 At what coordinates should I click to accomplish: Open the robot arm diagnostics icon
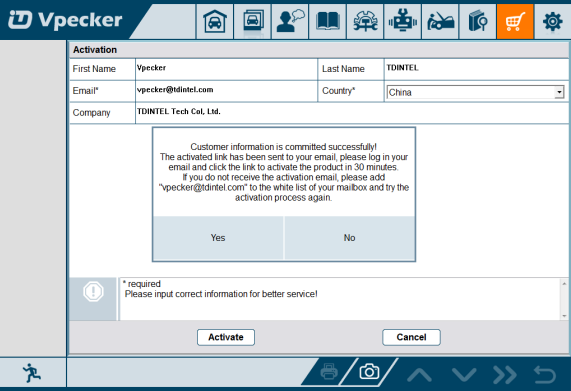click(x=403, y=21)
